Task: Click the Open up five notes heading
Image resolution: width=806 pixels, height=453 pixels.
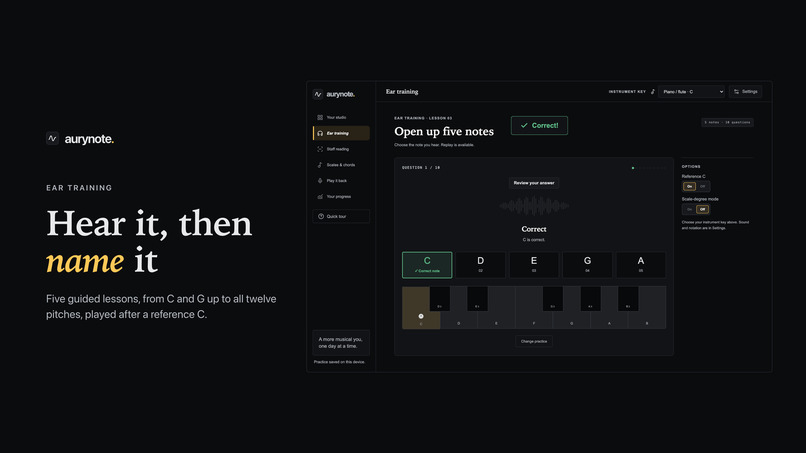Action: point(444,132)
